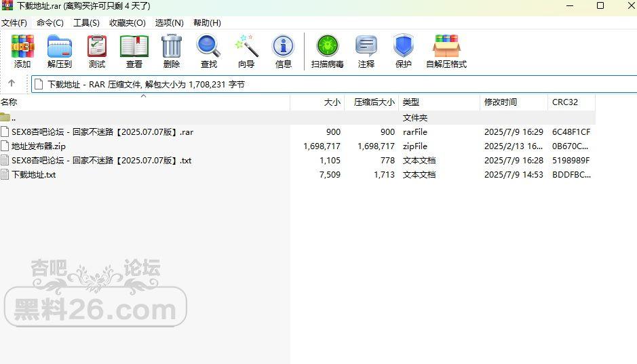The image size is (637, 364).
Task: Click the WinRAR title bar app icon
Action: pyautogui.click(x=7, y=5)
